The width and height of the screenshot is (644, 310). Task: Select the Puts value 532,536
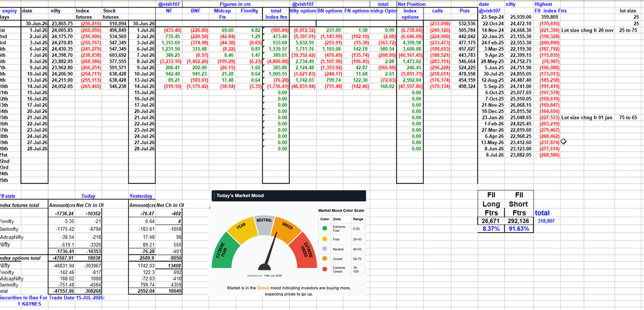(x=466, y=24)
